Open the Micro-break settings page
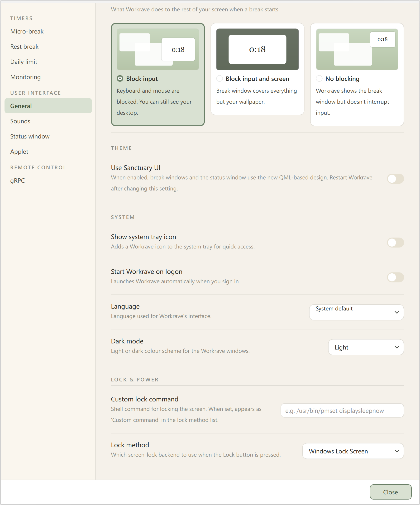This screenshot has height=505, width=420. click(48, 32)
